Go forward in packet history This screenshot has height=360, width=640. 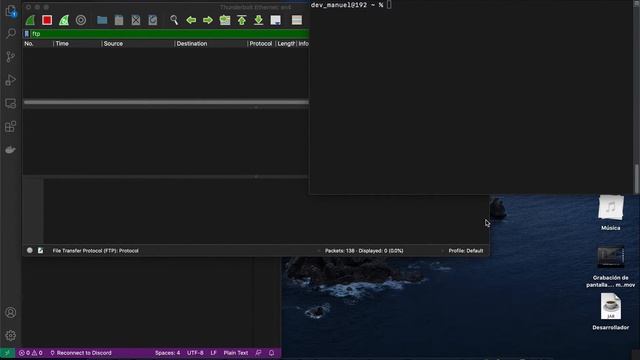click(x=208, y=20)
